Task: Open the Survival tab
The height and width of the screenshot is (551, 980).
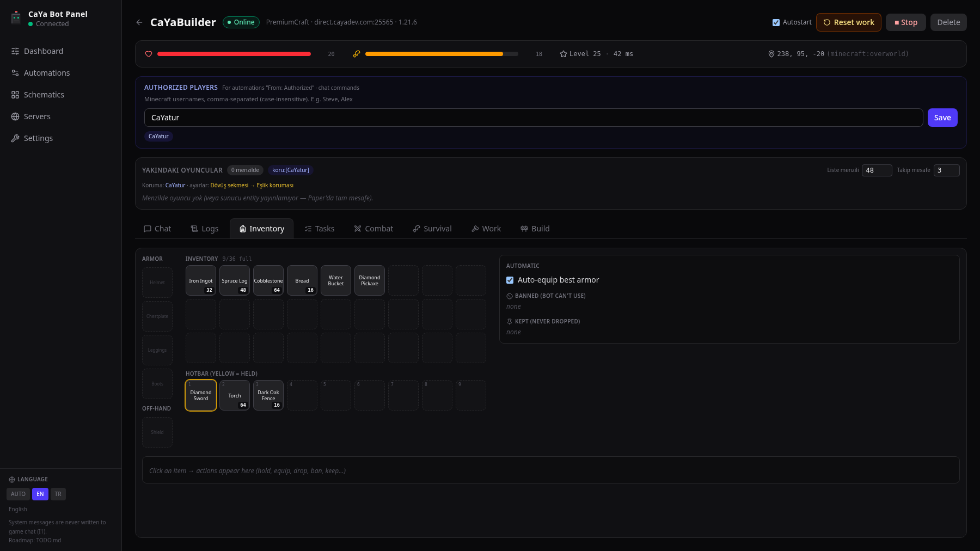Action: 432,229
